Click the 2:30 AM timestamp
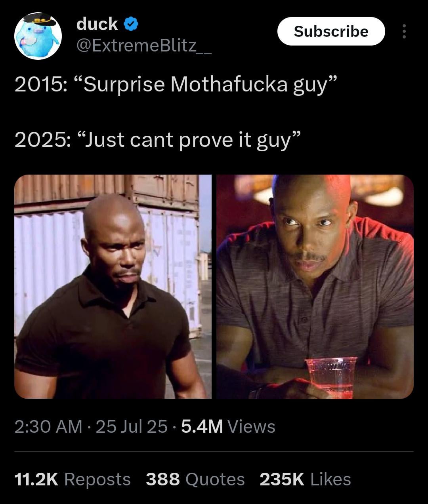 pyautogui.click(x=48, y=426)
